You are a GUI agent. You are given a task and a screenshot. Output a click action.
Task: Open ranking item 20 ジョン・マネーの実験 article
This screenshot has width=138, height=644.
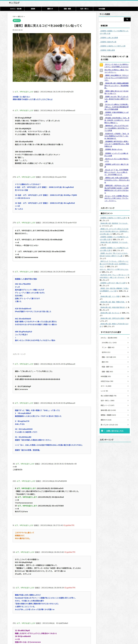[117, 198]
